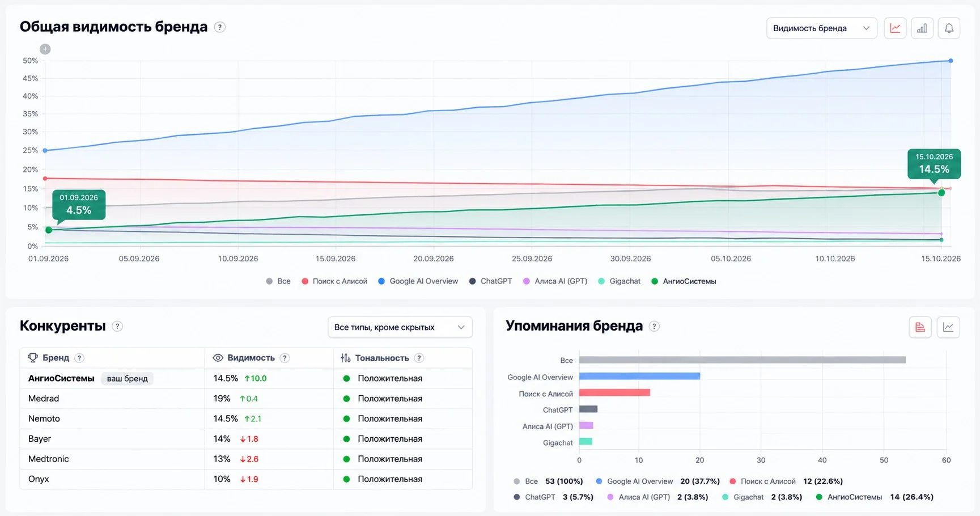Open help icon next to Бренд column

[79, 358]
